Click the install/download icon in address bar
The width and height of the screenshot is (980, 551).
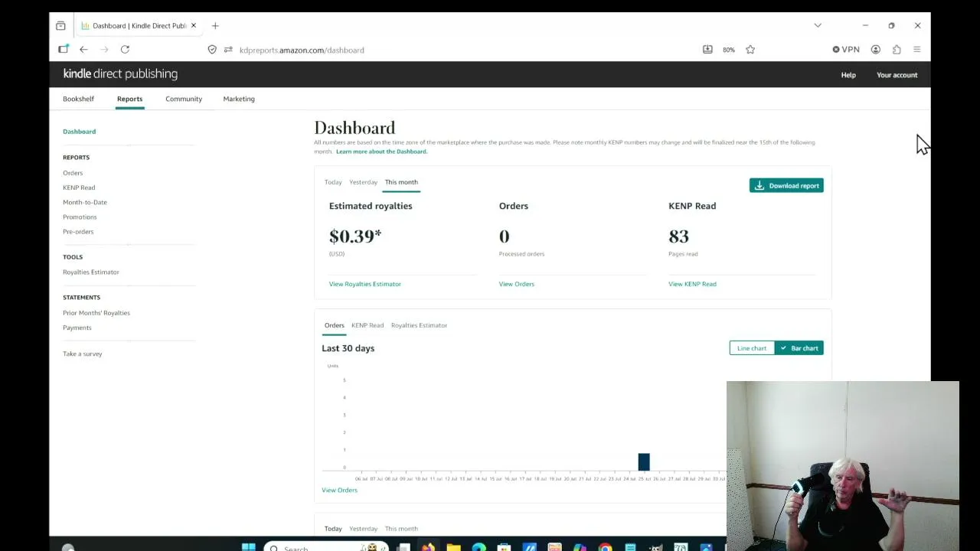707,50
